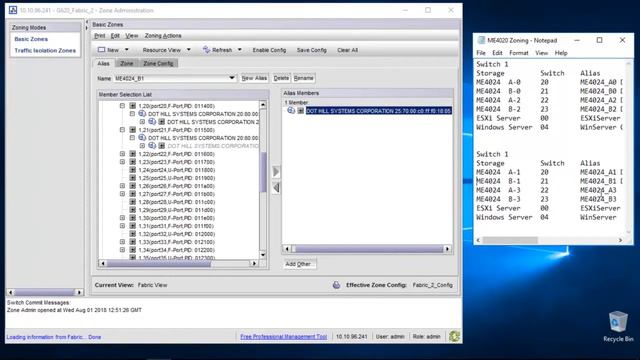The height and width of the screenshot is (360, 640).
Task: Select the 1,33(port33,F-Port) tree row
Action: click(x=176, y=242)
